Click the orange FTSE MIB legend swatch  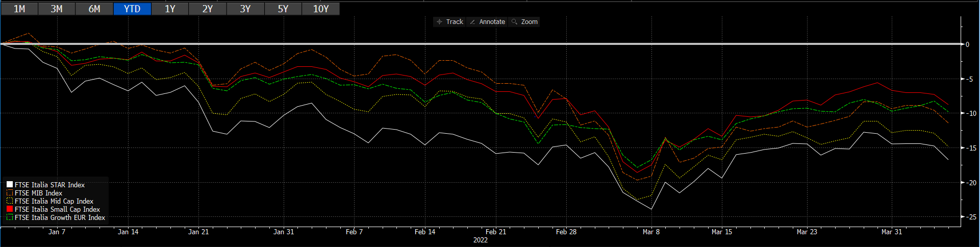(10, 193)
